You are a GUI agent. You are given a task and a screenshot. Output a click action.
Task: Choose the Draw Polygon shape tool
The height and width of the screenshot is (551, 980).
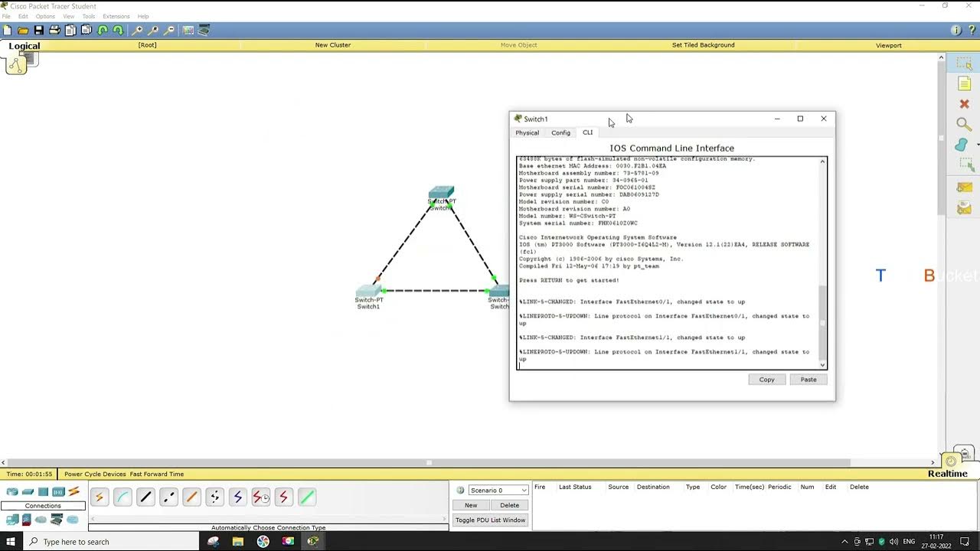pos(962,145)
